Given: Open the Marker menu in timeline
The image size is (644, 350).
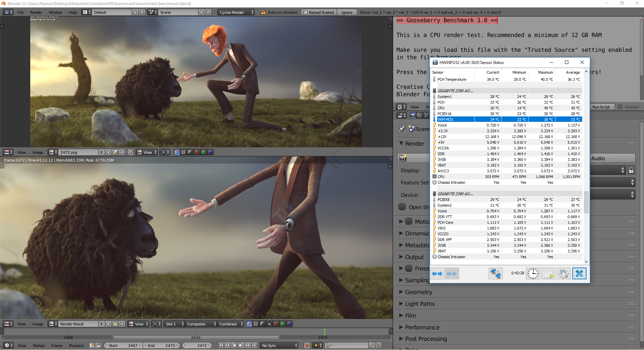Looking at the screenshot, I should pos(39,345).
